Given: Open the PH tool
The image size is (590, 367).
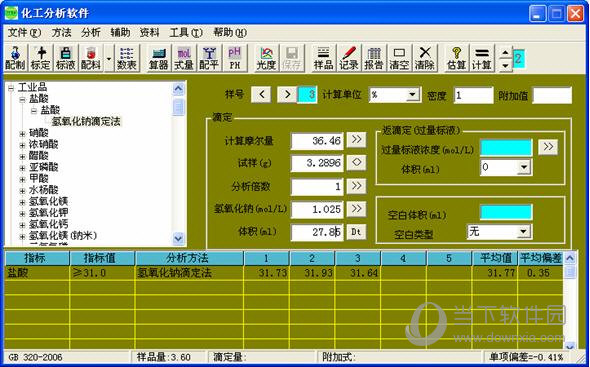Looking at the screenshot, I should (x=234, y=58).
